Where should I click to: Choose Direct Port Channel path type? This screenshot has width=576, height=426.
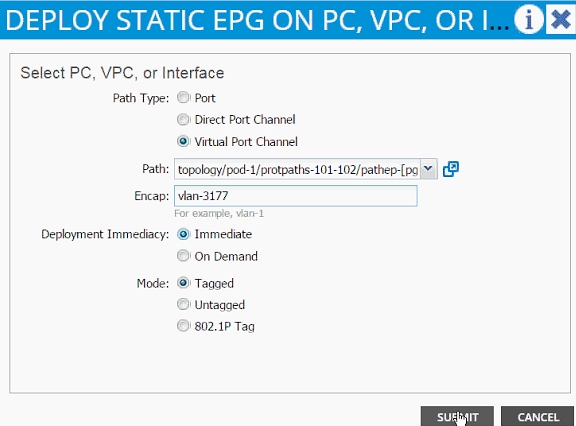pyautogui.click(x=183, y=119)
